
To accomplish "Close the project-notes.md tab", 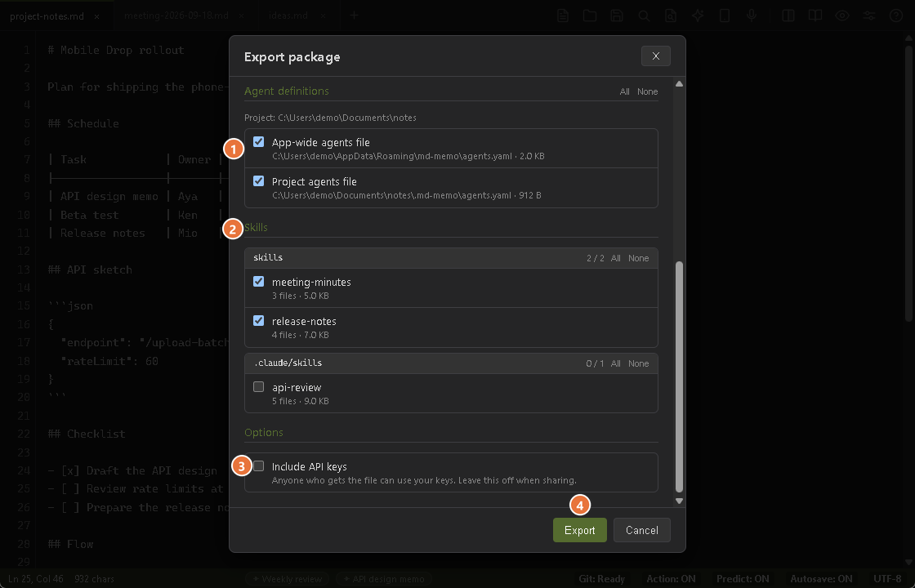I will 97,16.
